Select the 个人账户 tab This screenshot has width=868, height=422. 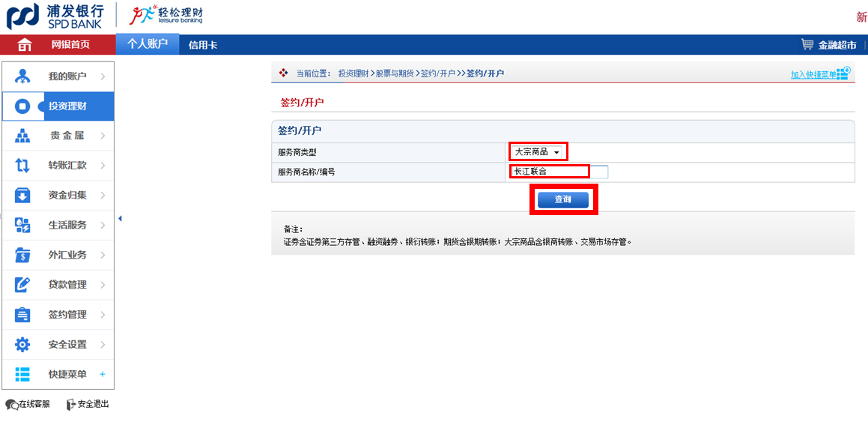tap(148, 44)
